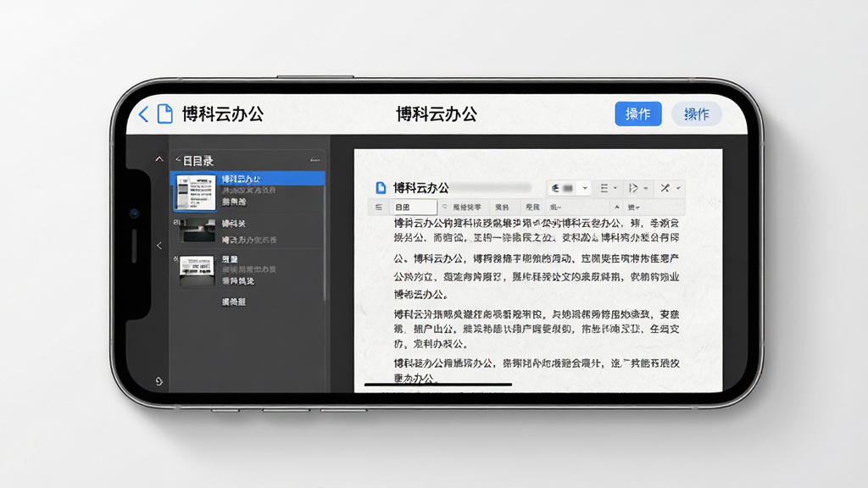Tap the solid blue 操作 button
The image size is (868, 488).
[x=637, y=114]
